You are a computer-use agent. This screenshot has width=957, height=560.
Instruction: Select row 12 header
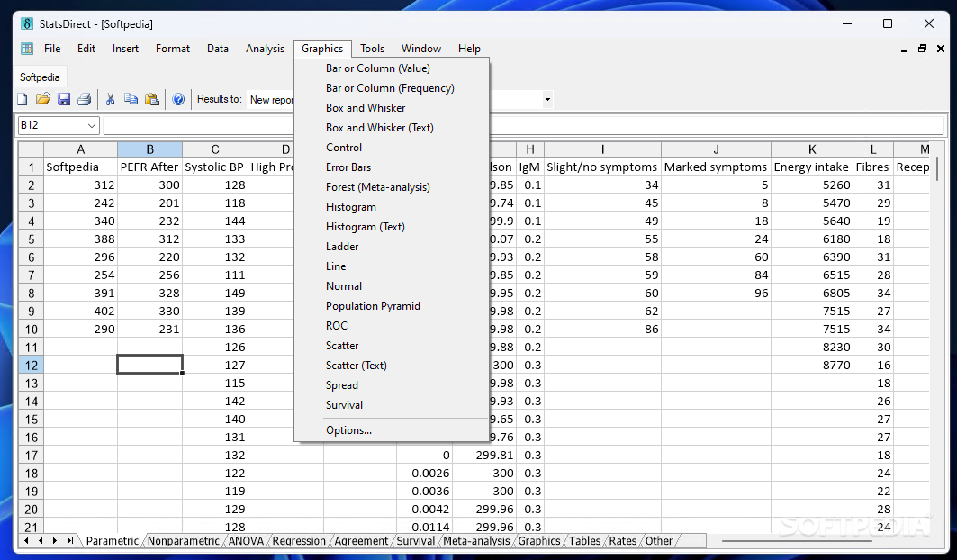32,366
